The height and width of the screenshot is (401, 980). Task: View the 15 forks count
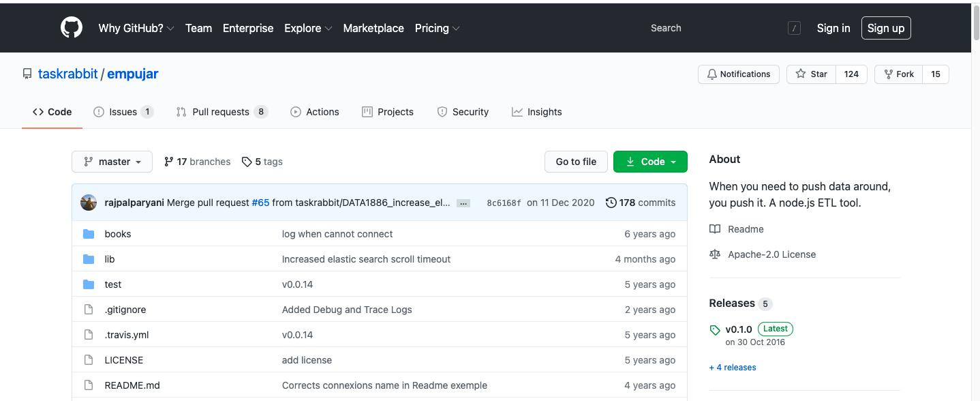point(936,74)
